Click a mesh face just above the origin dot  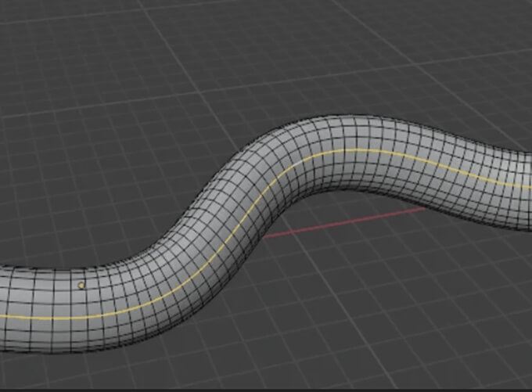82,275
